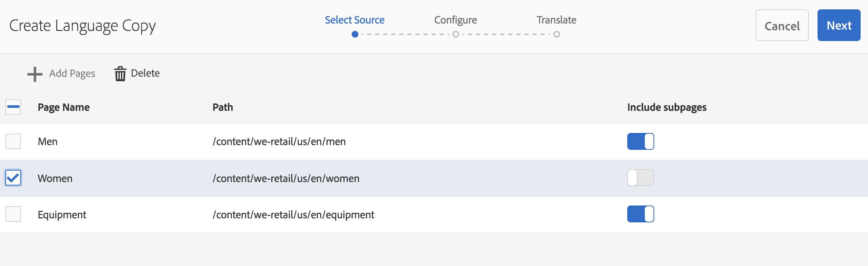Image resolution: width=868 pixels, height=266 pixels.
Task: Enable Include subpages for Women
Action: [x=640, y=178]
